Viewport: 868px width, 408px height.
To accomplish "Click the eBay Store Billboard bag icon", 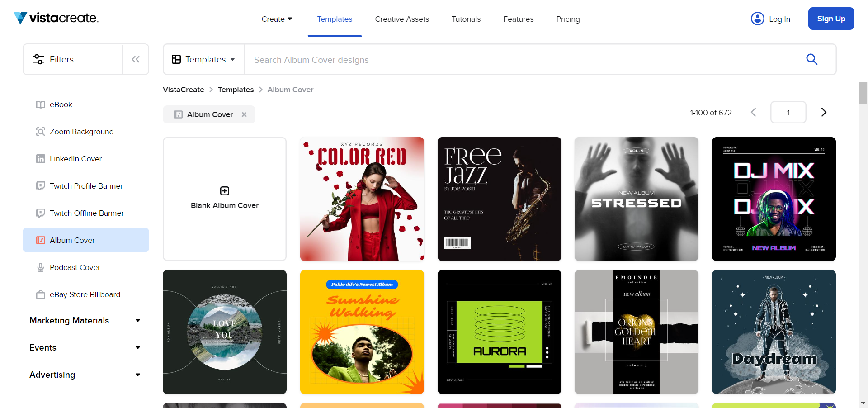I will tap(41, 294).
